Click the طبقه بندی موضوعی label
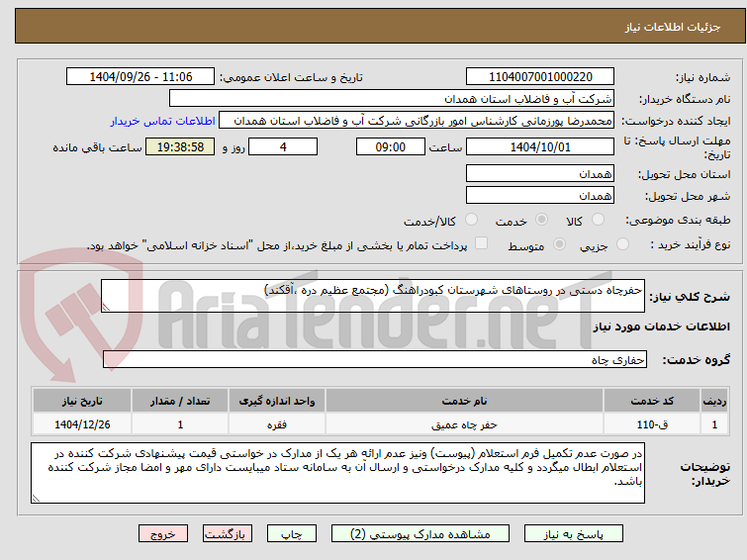 [678, 220]
